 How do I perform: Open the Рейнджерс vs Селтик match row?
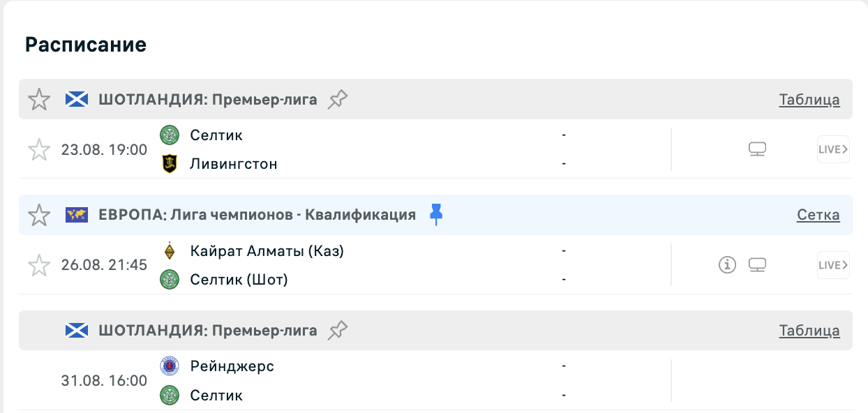[435, 381]
